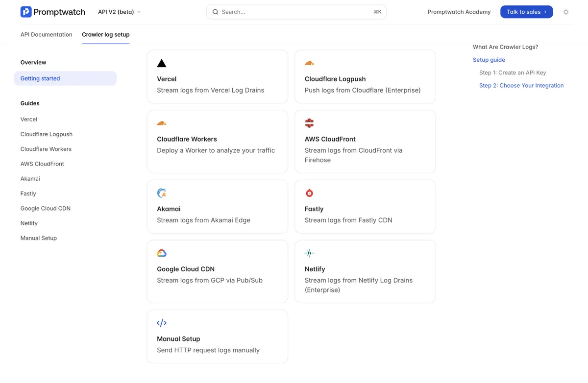Image resolution: width=588 pixels, height=383 pixels.
Task: Open AWS CloudFront guide in sidebar
Action: click(42, 164)
